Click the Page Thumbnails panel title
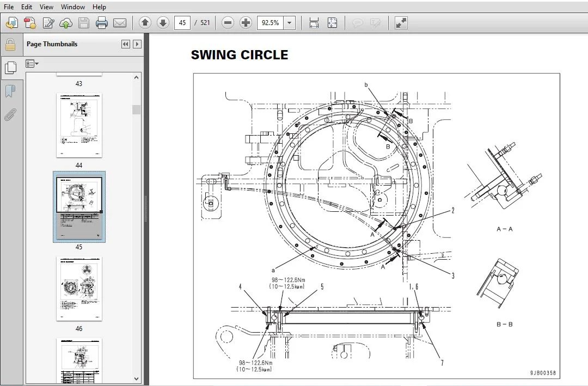The width and height of the screenshot is (588, 386). point(52,44)
